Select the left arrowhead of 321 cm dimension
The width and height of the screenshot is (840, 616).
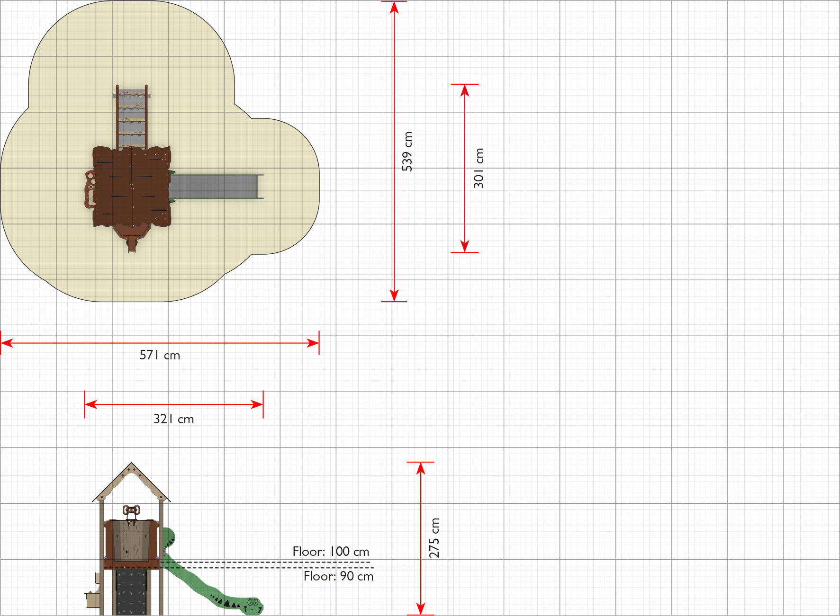coord(91,404)
